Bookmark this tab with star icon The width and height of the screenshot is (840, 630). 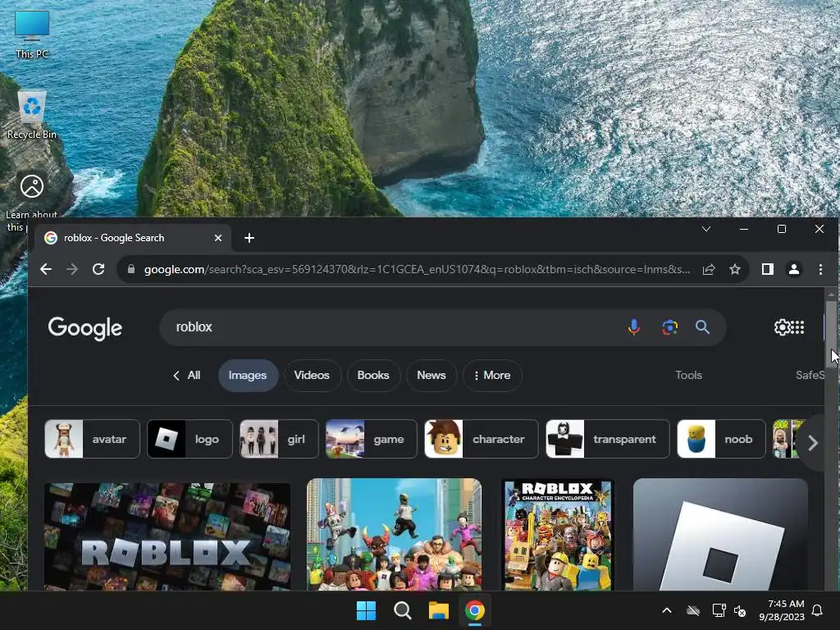pyautogui.click(x=735, y=269)
